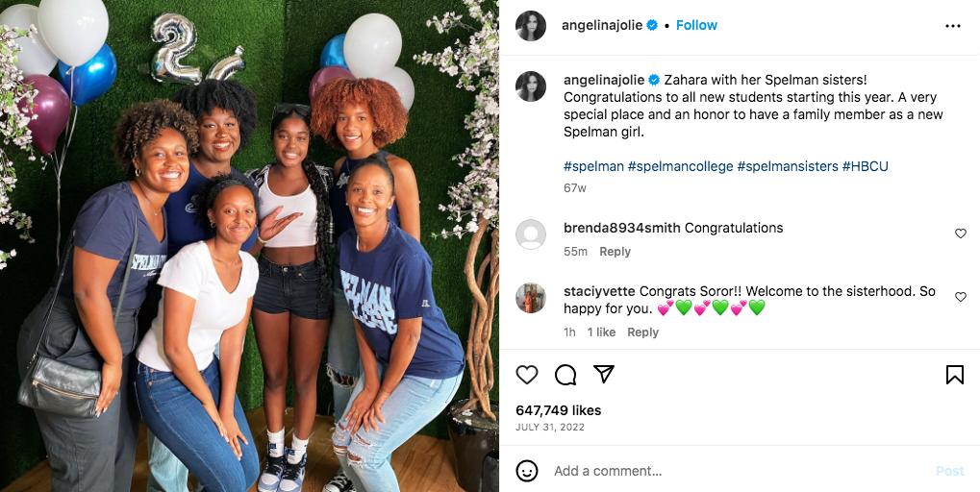Open the emoji picker in the comment box
This screenshot has width=980, height=492.
point(527,471)
